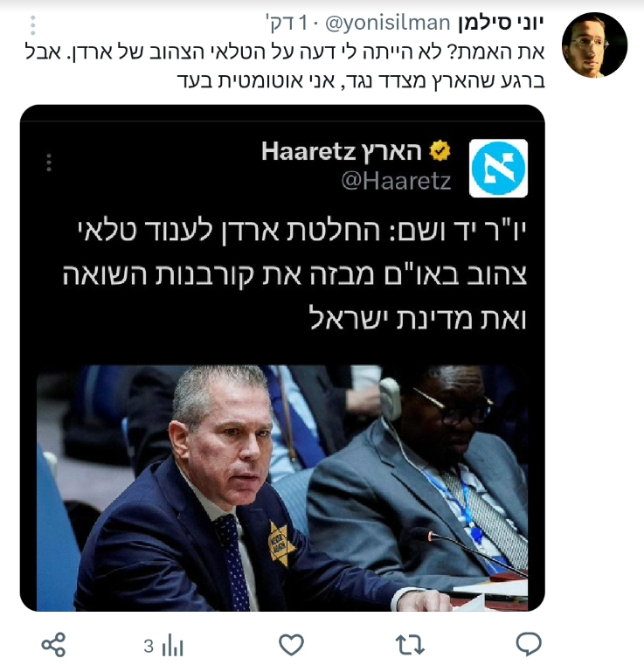Open the Haaretz הארץ account name
The image size is (644, 665).
coord(342,151)
